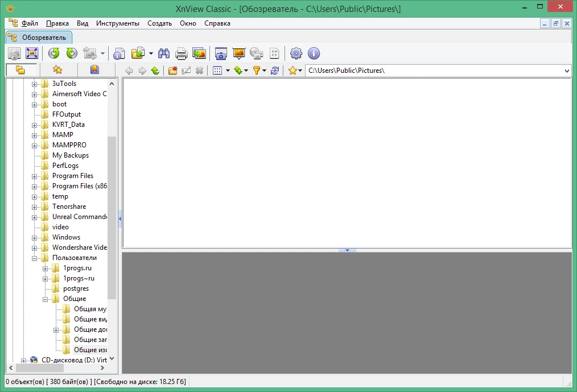Restore the inner browser window
Image resolution: width=577 pixels, height=392 pixels.
(x=555, y=23)
